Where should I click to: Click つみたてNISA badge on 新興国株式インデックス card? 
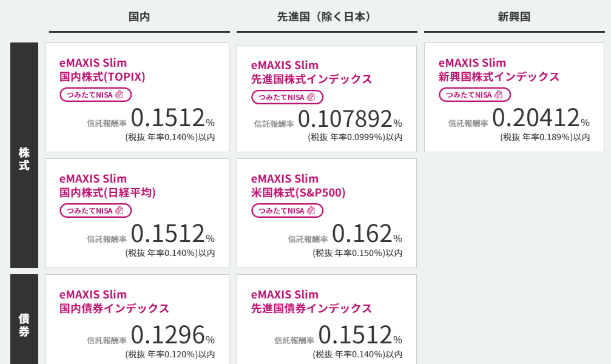(x=474, y=95)
